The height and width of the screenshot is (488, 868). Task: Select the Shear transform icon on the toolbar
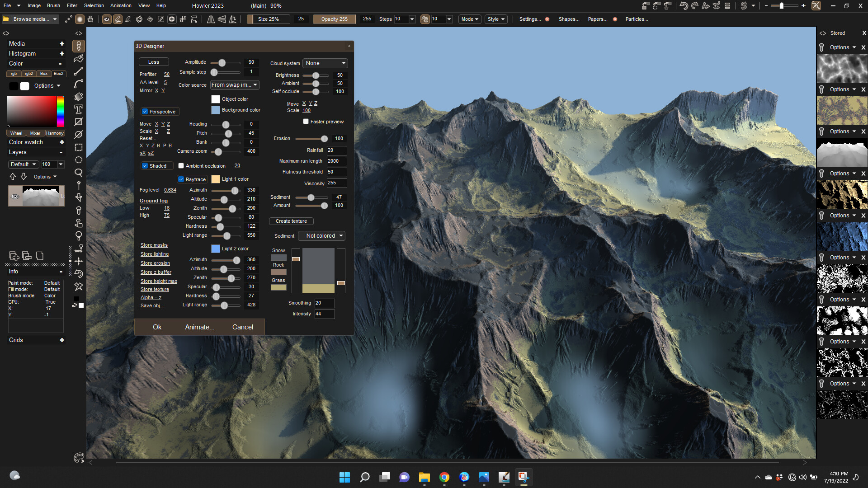click(x=233, y=19)
